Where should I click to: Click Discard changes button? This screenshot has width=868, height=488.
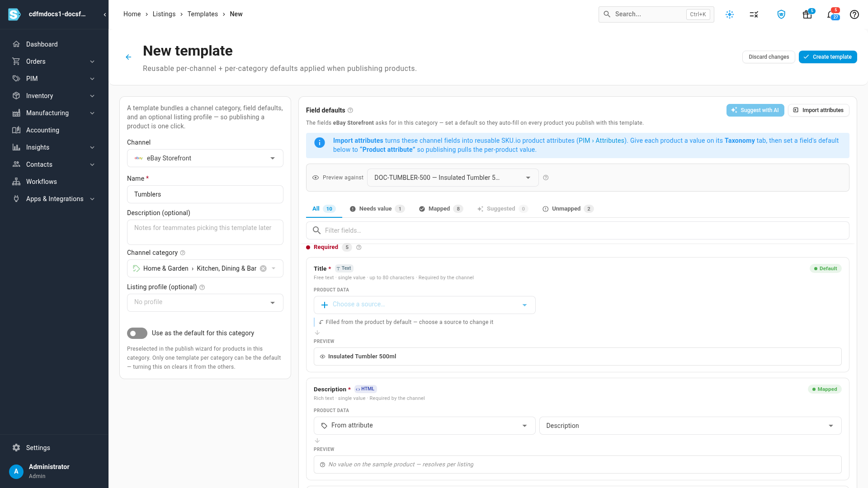769,57
